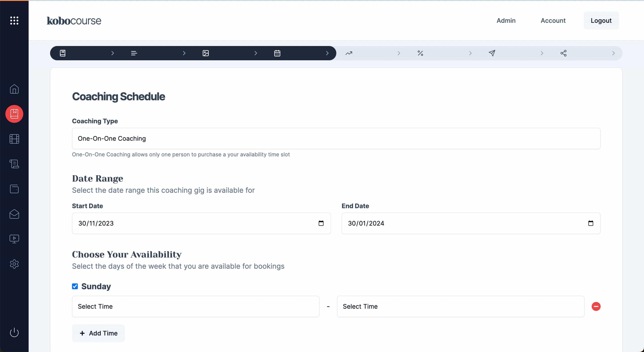Open the scroll document sidebar icon
Viewport: 644px width, 352px height.
pos(14,164)
